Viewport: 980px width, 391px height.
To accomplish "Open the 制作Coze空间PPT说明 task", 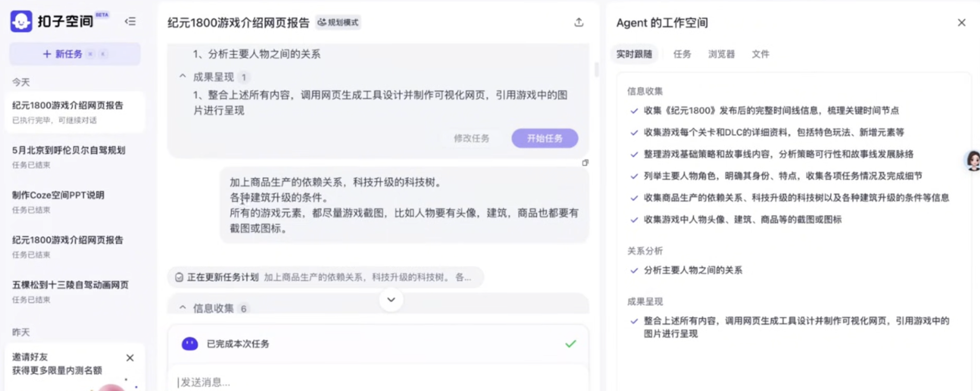I will 75,202.
